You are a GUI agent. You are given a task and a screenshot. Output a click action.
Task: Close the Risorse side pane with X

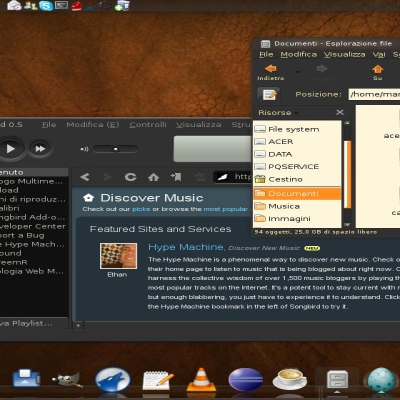pos(340,112)
